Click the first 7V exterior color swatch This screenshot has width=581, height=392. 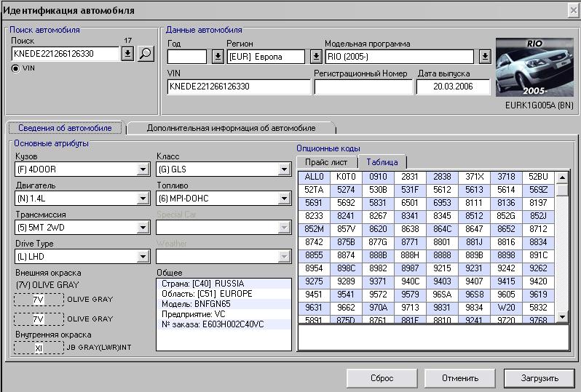39,299
